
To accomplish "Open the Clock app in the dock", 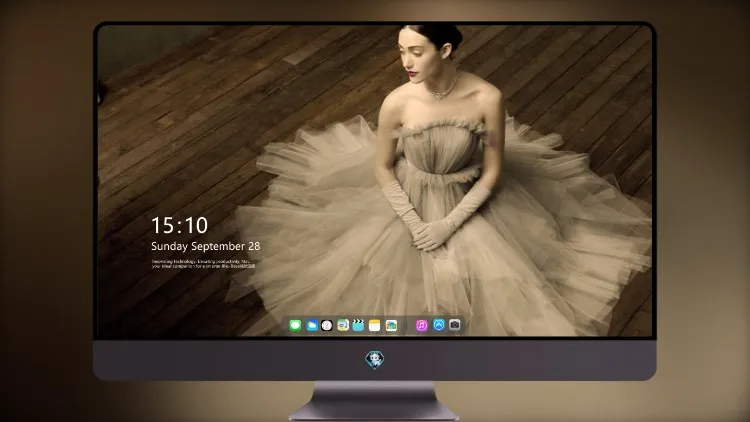I will pyautogui.click(x=327, y=326).
